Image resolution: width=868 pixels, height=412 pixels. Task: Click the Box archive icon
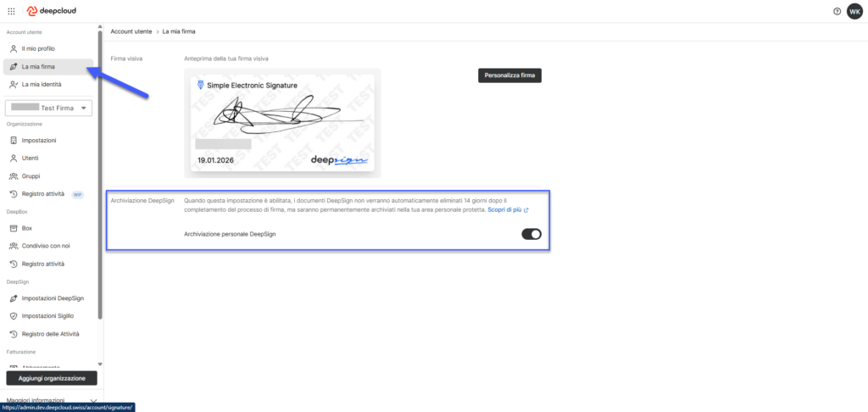14,228
